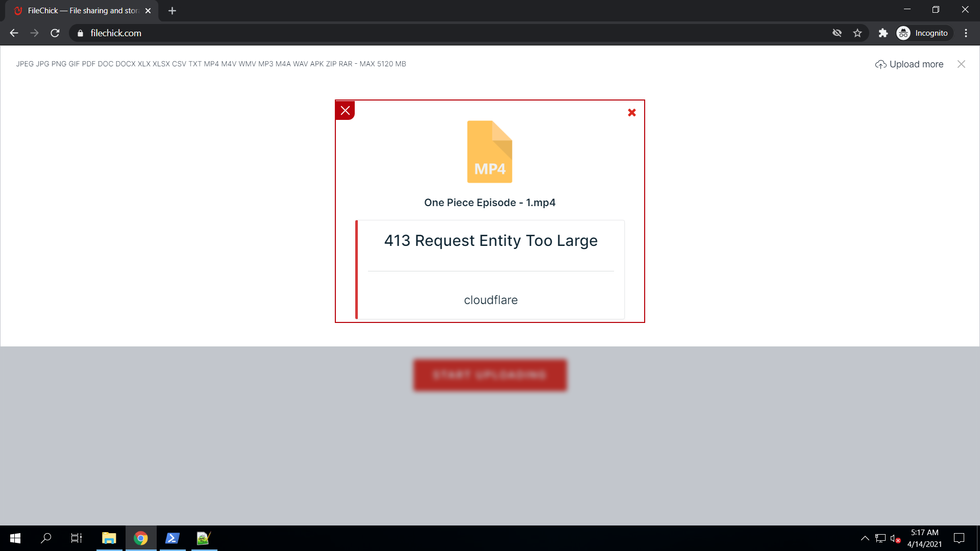This screenshot has height=551, width=980.
Task: Open the Incognito profile button
Action: pyautogui.click(x=924, y=33)
